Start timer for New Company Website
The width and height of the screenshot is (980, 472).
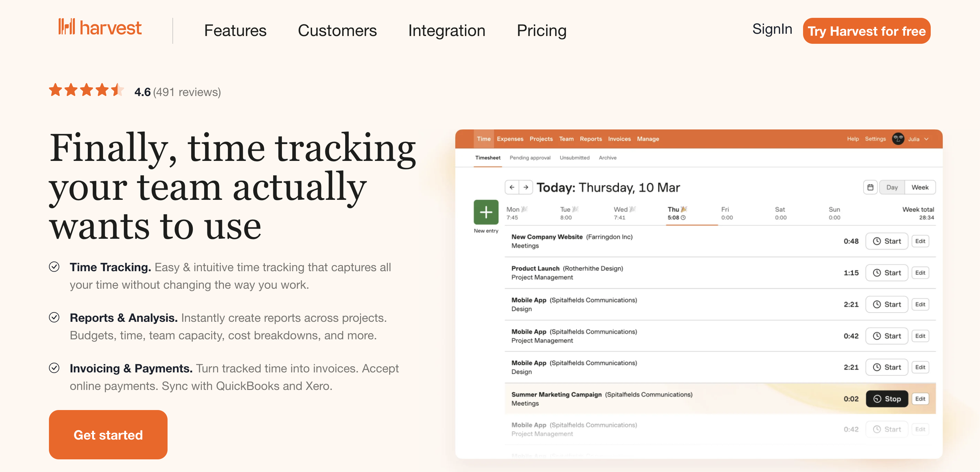(x=887, y=241)
